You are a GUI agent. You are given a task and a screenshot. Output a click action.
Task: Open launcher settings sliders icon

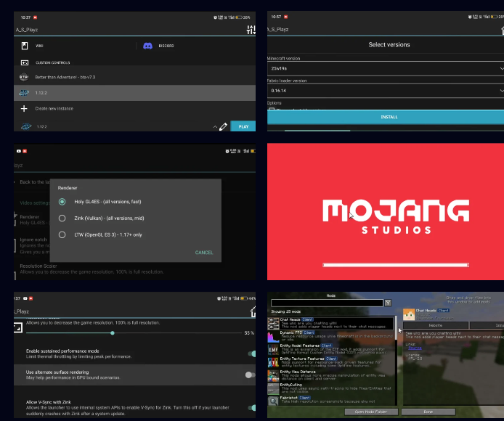point(251,30)
